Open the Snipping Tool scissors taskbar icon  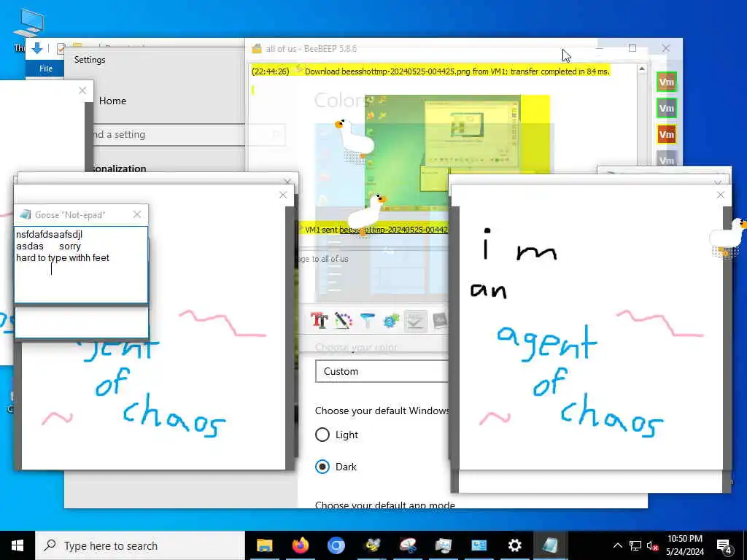coord(408,545)
